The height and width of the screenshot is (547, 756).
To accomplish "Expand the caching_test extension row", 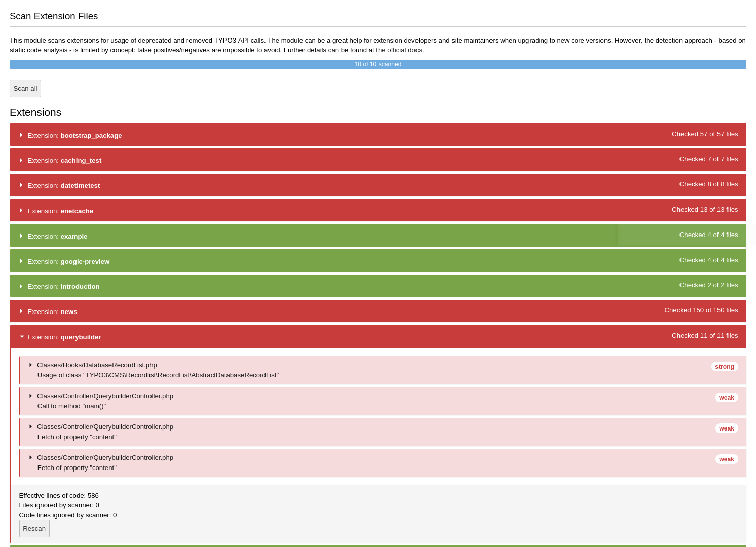I will point(64,161).
